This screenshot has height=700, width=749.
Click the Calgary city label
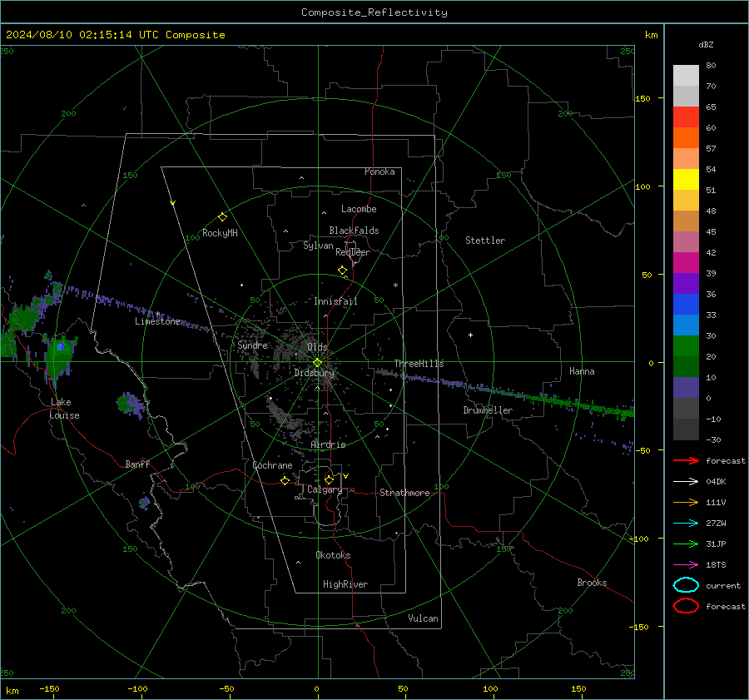(x=325, y=489)
